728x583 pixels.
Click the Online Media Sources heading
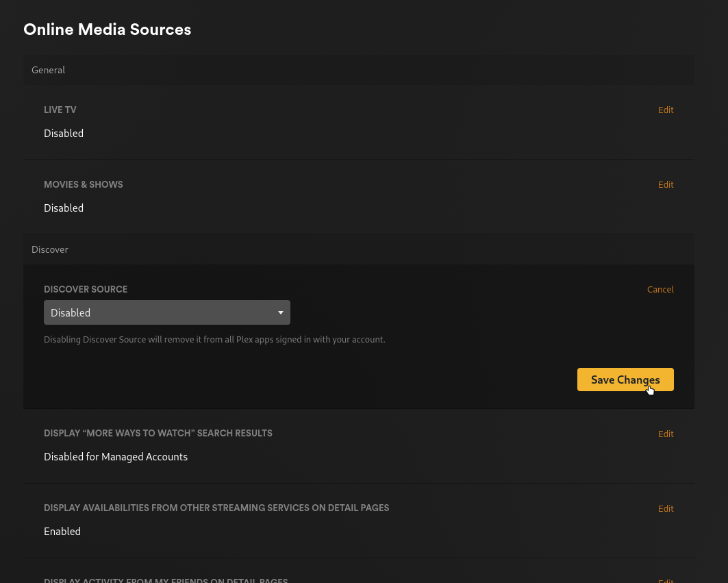pyautogui.click(x=107, y=29)
